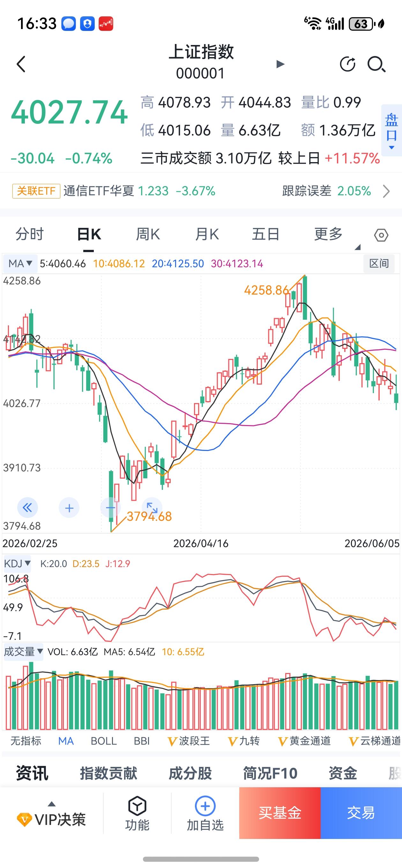The image size is (402, 868).
Task: Select 九转 VIP indicator
Action: [244, 741]
